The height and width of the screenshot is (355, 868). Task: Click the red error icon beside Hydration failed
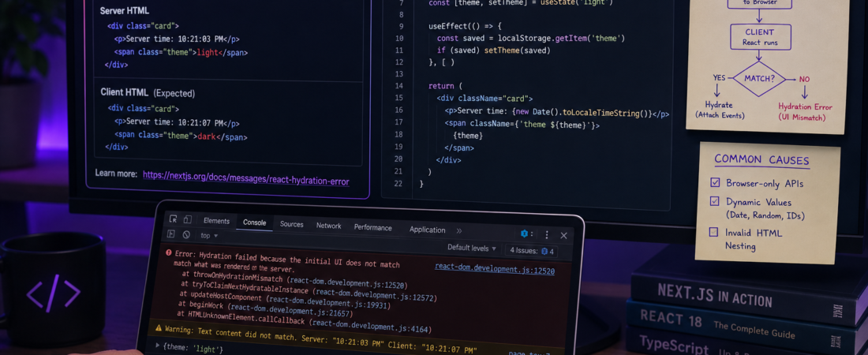(x=168, y=252)
